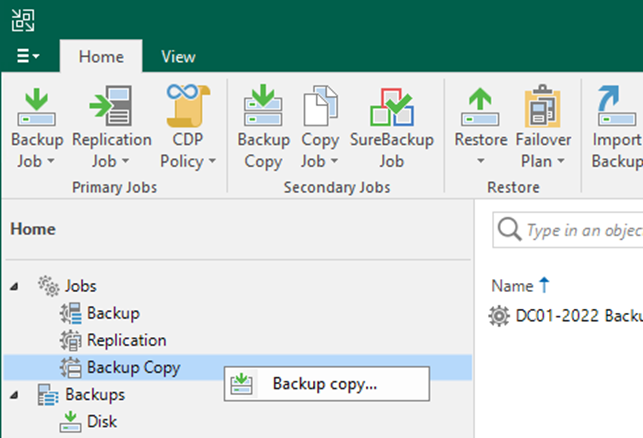Click the Failover Plan clipboard icon
643x438 pixels.
[543, 106]
